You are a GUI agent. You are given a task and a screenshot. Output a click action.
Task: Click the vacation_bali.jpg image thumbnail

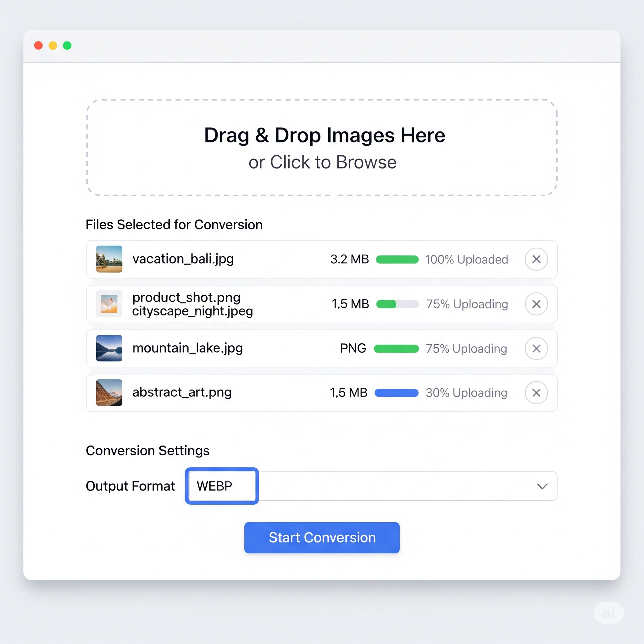[x=109, y=259]
